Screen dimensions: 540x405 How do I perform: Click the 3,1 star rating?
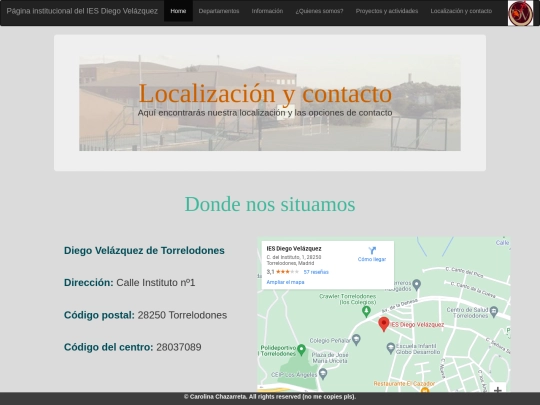tap(282, 272)
